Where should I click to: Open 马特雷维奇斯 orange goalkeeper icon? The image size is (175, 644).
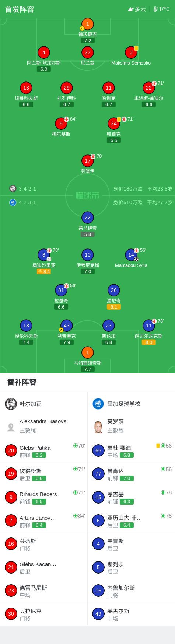pyautogui.click(x=88, y=352)
